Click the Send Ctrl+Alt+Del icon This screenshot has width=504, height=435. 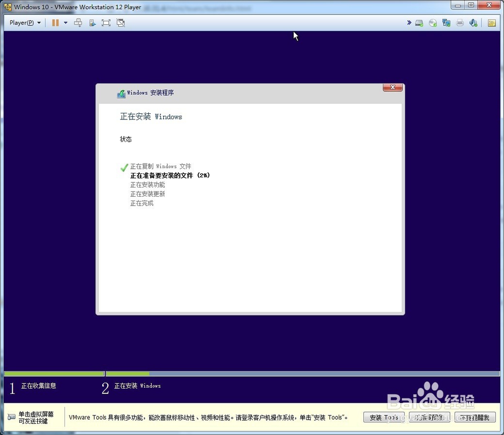tap(78, 23)
